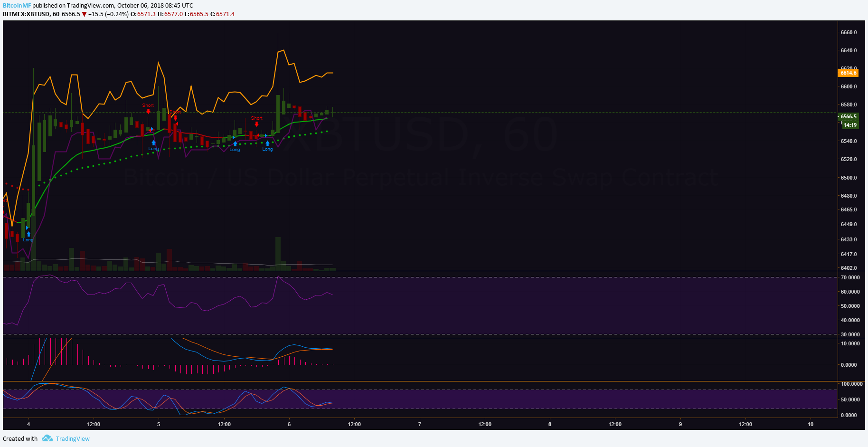Click the 40.0000 RSI axis label

click(850, 320)
